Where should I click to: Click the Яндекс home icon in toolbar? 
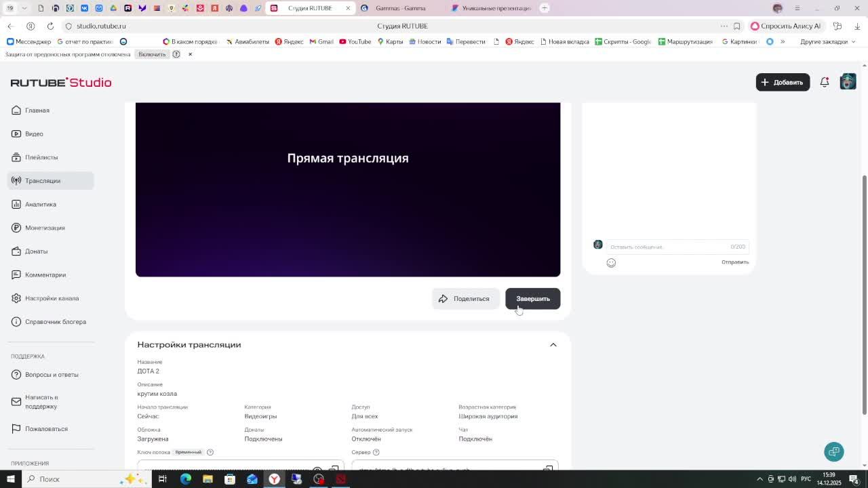tap(31, 26)
